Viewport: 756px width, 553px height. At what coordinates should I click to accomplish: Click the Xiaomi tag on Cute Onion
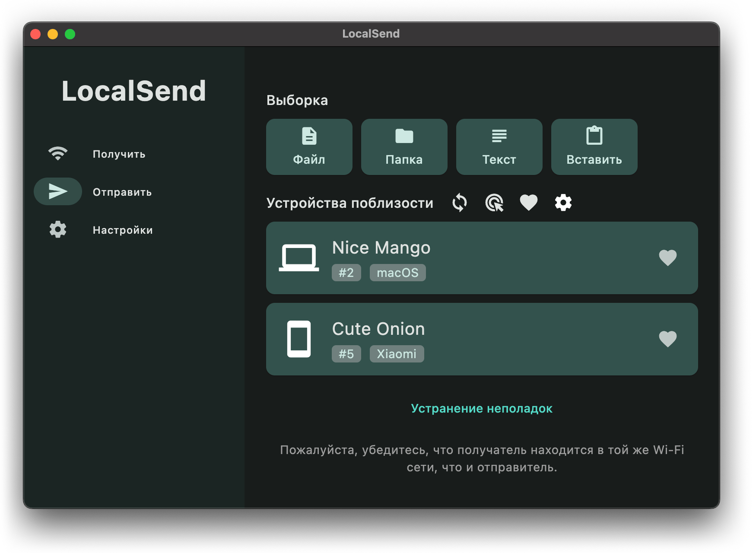click(x=397, y=354)
